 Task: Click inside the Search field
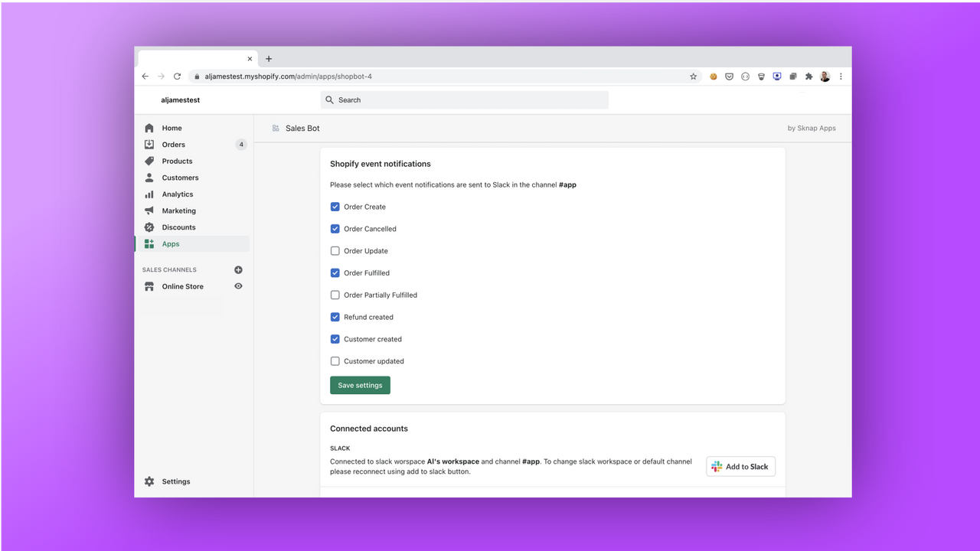[x=464, y=99]
